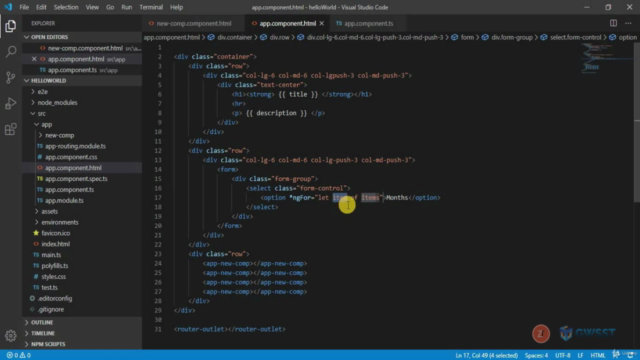Switch to the app.component.ts tab

pyautogui.click(x=369, y=23)
